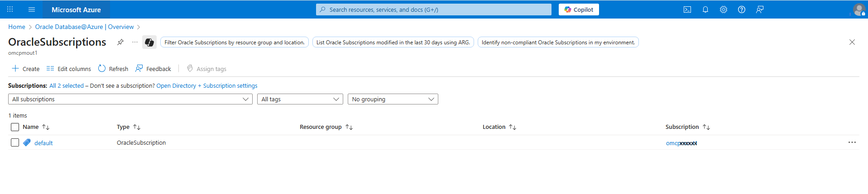Open the default Oracle subscription link

[43, 143]
